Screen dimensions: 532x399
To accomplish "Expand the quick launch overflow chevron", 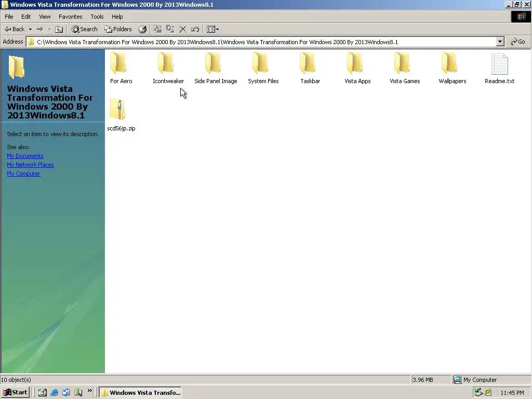I will point(89,391).
